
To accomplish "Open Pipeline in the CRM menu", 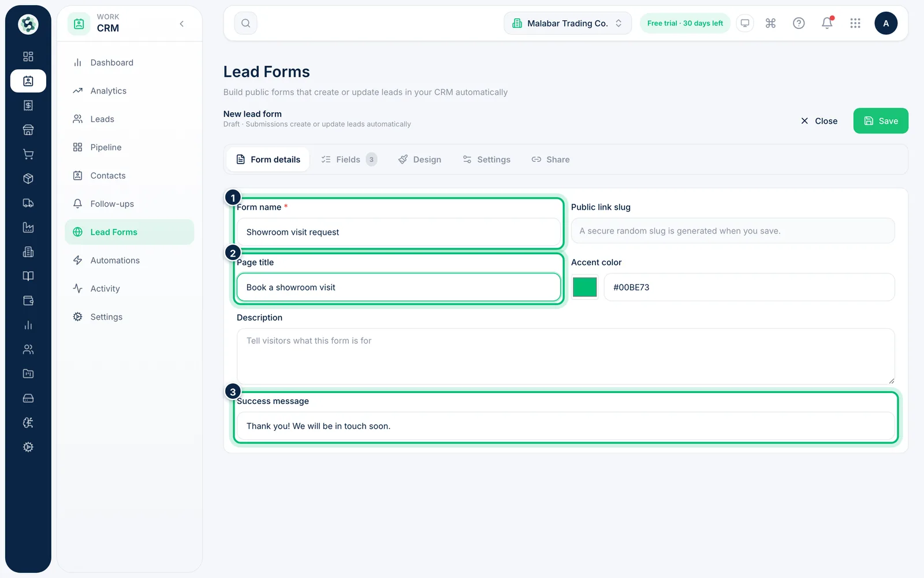I will point(129,147).
